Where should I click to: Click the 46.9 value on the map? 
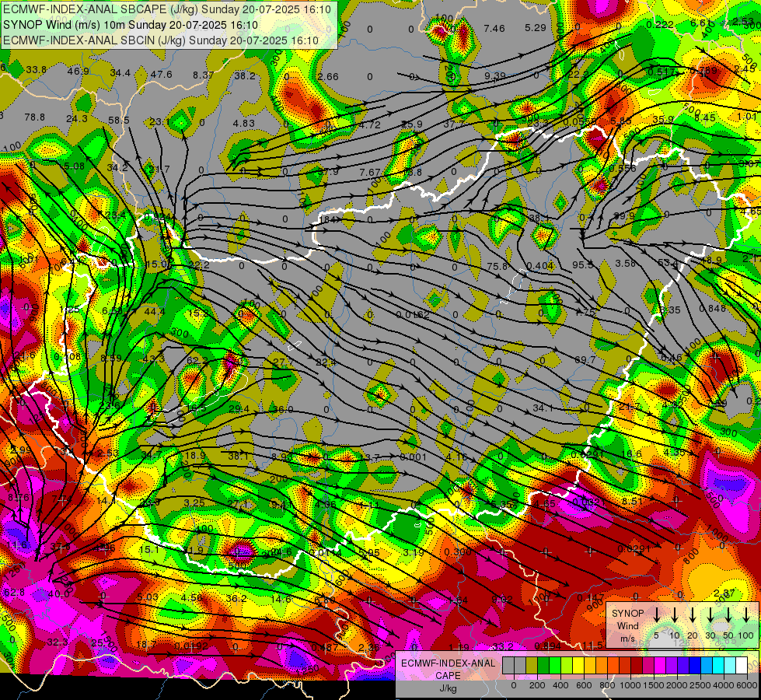[x=78, y=72]
